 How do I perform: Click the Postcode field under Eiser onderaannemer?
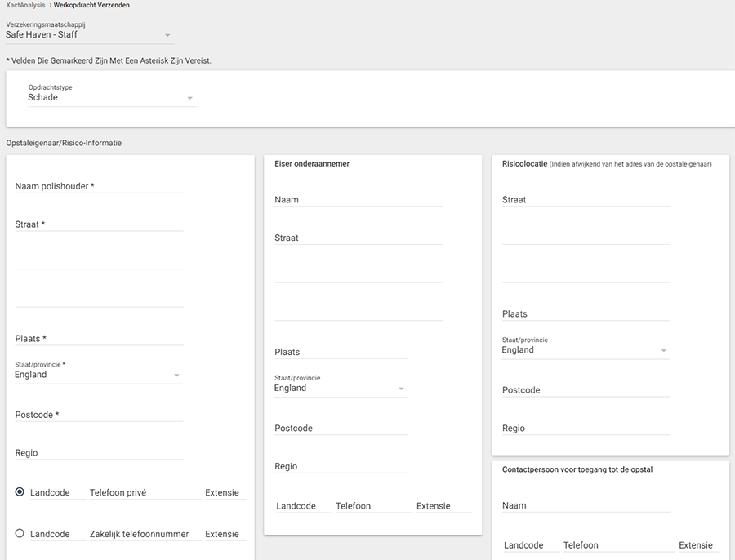point(341,429)
